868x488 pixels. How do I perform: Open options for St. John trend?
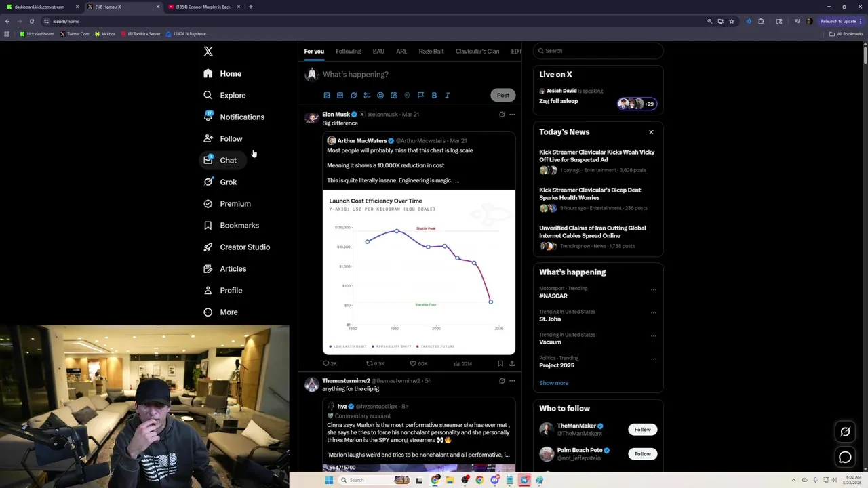(654, 313)
